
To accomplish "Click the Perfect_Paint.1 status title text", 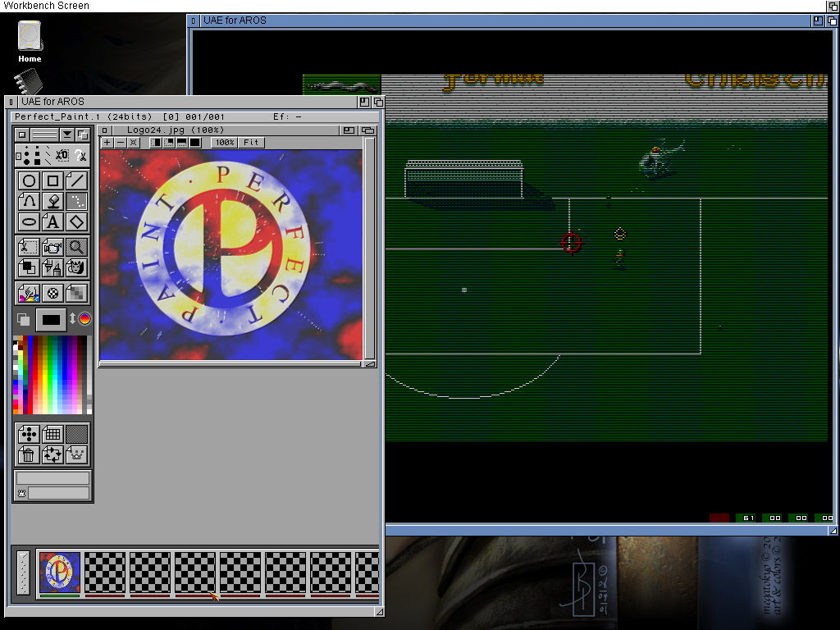I will click(57, 116).
